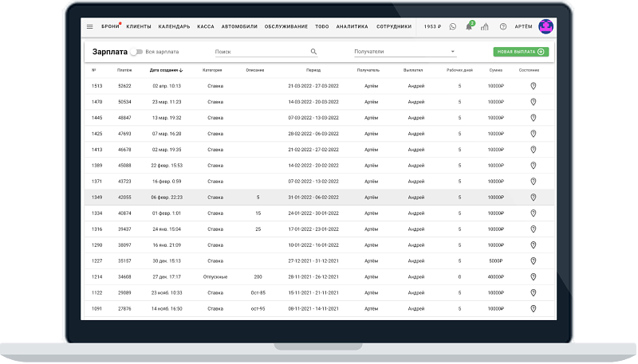Click the 'Выплатил' column header
638x364 pixels.
point(413,70)
